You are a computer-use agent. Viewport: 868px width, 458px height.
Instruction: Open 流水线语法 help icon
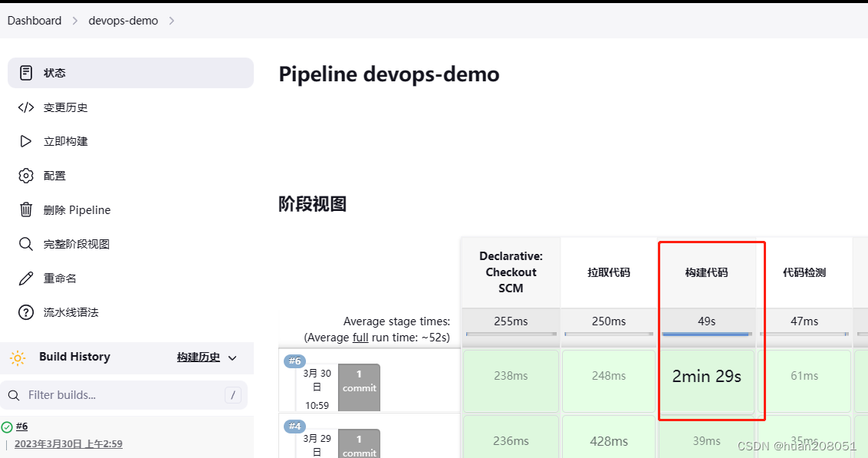click(25, 311)
